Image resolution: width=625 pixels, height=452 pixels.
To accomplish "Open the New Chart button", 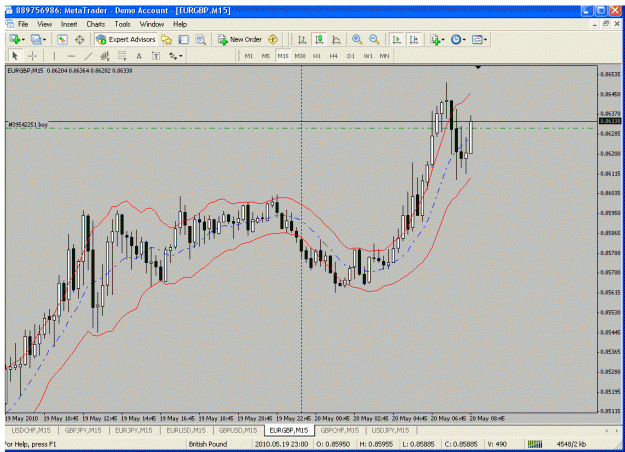I will 15,39.
